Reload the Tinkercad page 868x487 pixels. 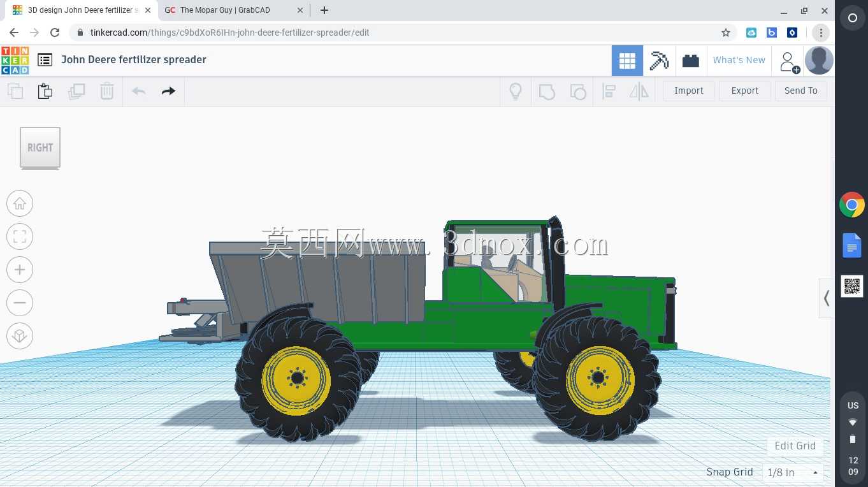[55, 33]
